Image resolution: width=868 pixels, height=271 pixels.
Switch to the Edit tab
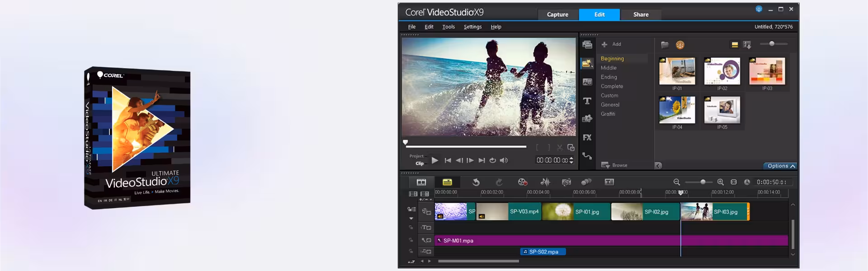pos(599,14)
